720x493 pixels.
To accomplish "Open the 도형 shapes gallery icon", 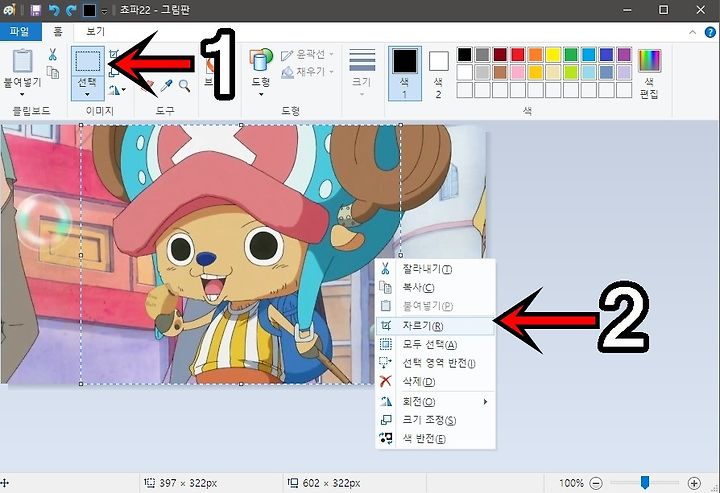I will (261, 60).
